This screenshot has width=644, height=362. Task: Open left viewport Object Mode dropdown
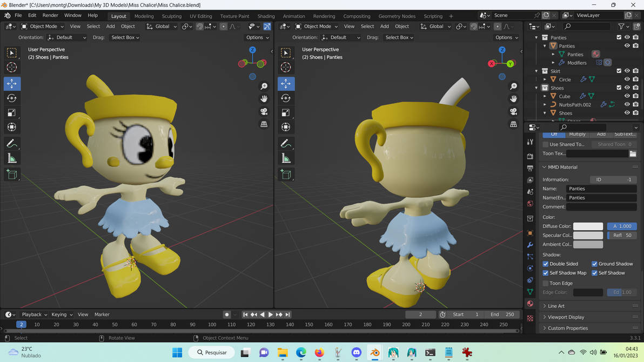(42, 26)
